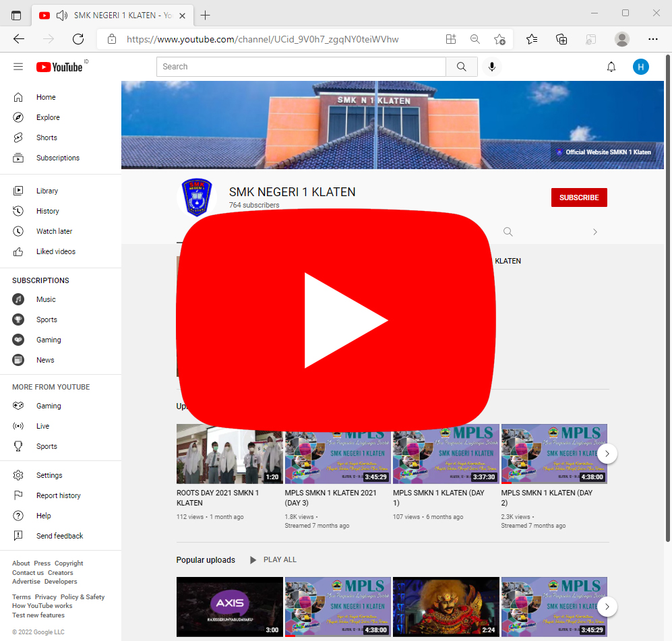Open Explore in sidebar
Image resolution: width=672 pixels, height=641 pixels.
pos(61,117)
